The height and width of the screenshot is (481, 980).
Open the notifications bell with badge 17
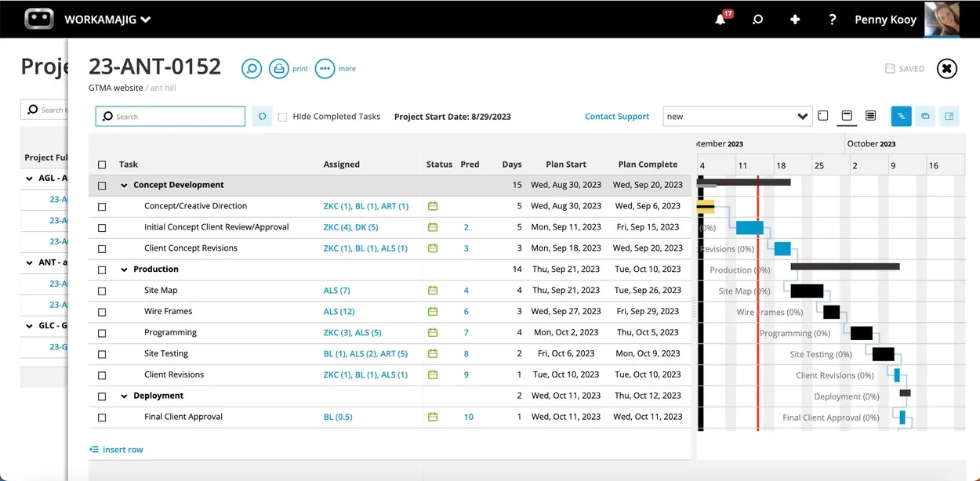click(721, 19)
